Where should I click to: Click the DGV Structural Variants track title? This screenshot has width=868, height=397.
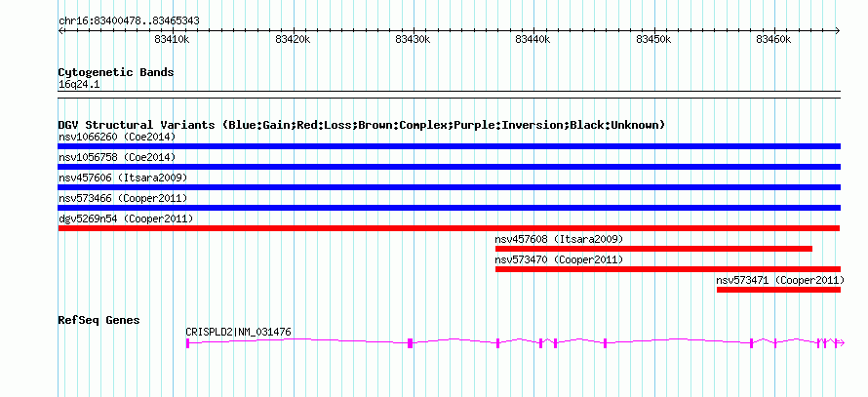tap(362, 125)
